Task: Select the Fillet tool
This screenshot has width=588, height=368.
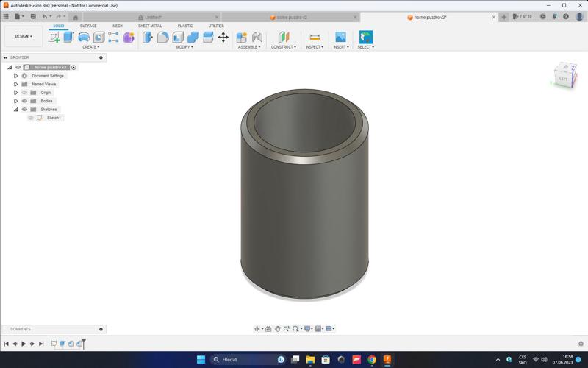Action: point(163,37)
